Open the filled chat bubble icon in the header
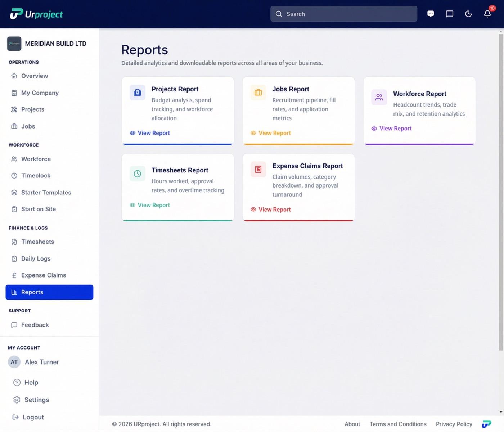The image size is (504, 432). (x=431, y=14)
